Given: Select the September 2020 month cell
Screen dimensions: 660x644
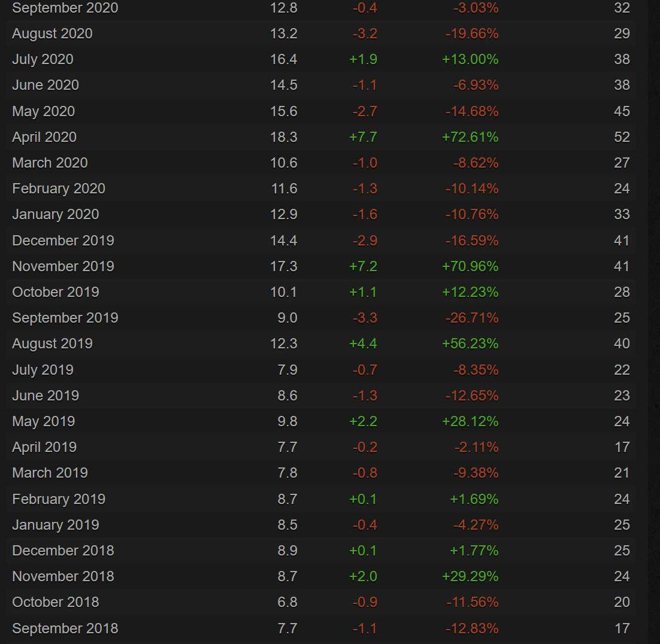Looking at the screenshot, I should click(x=65, y=8).
